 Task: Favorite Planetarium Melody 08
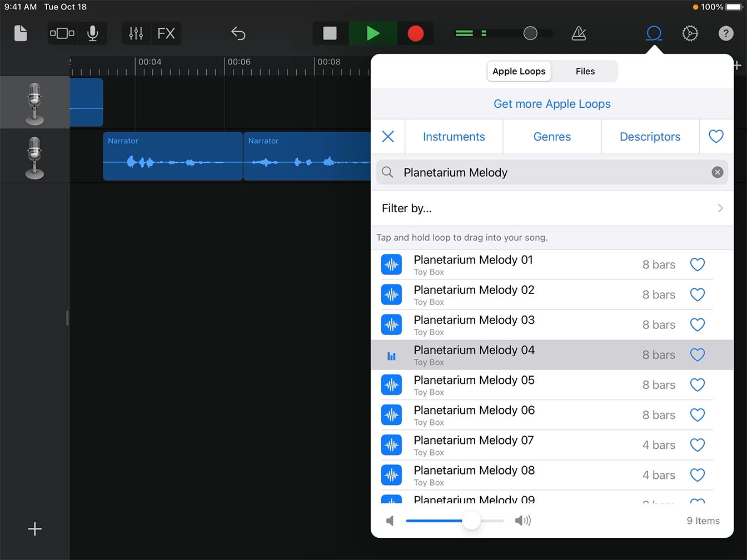(697, 474)
